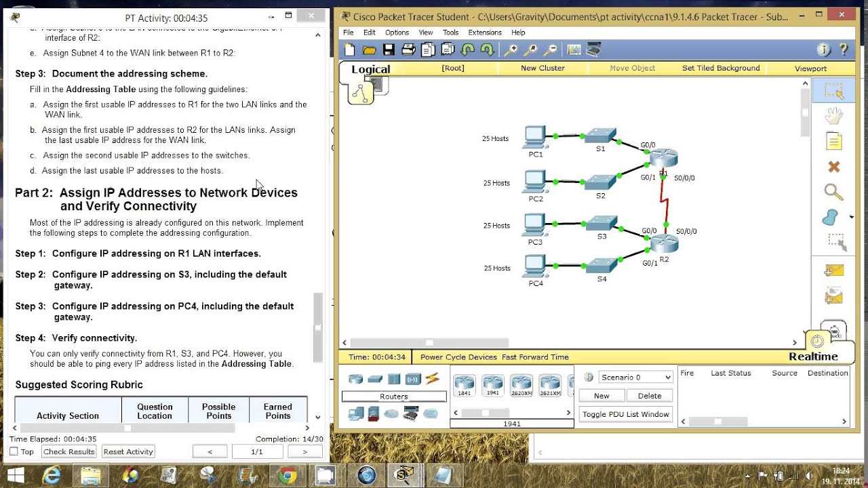Open the File menu
Screen dimensions: 868x488
coord(348,33)
